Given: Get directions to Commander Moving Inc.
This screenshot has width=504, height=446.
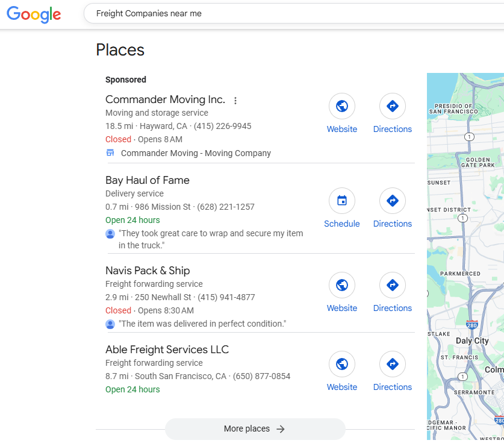Looking at the screenshot, I should point(392,107).
